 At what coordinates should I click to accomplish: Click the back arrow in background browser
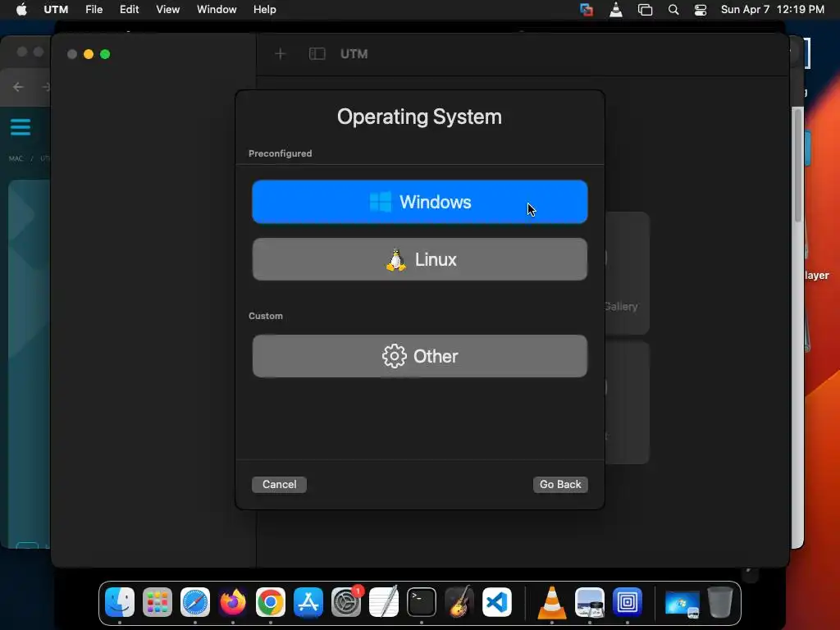click(x=18, y=87)
